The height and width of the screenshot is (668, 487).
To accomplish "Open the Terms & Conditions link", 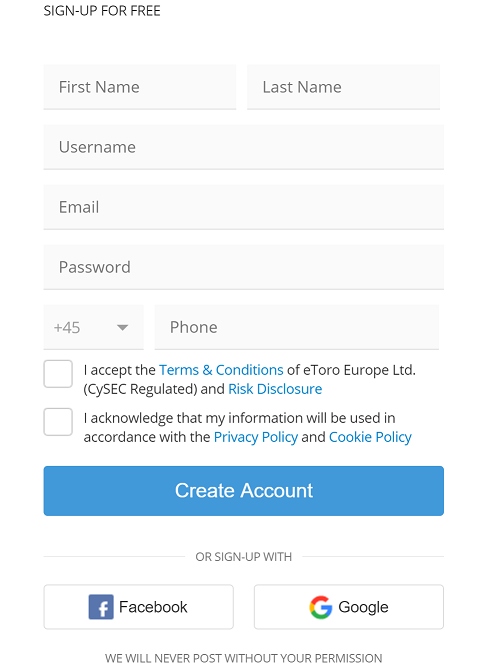I will [221, 370].
